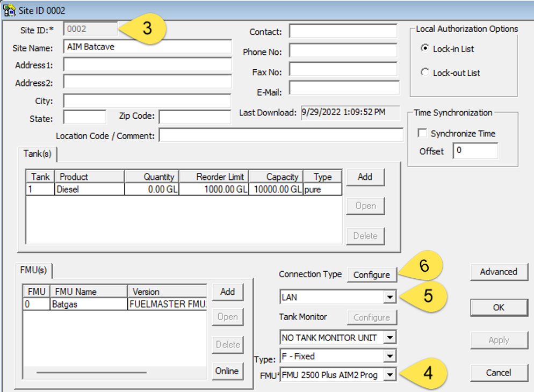Confirm with the OK button
534x392 pixels.
coord(499,308)
